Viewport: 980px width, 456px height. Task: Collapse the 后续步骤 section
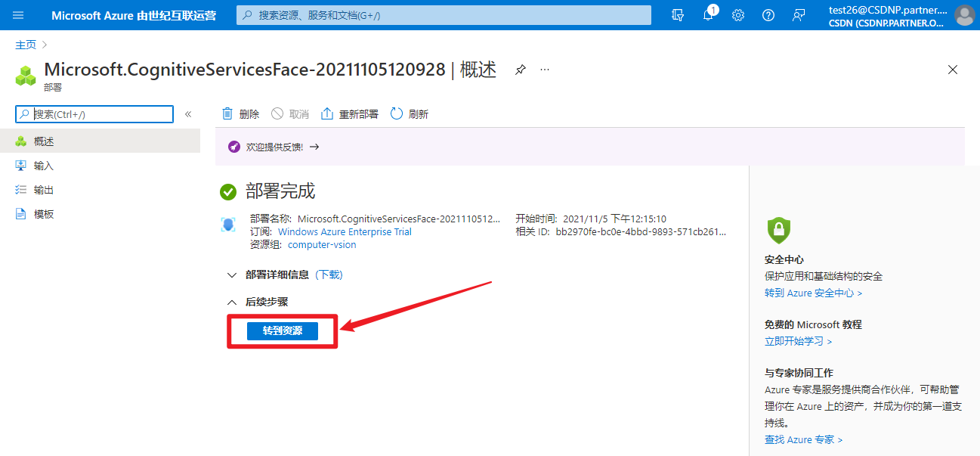pyautogui.click(x=258, y=302)
